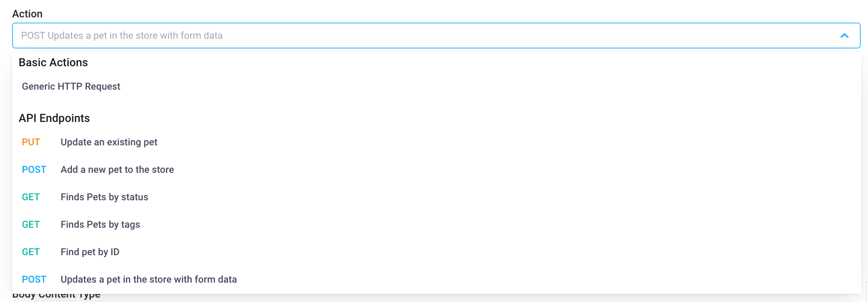Choose PUT Update an existing pet
Viewport: 868px width, 302px height.
pos(109,142)
